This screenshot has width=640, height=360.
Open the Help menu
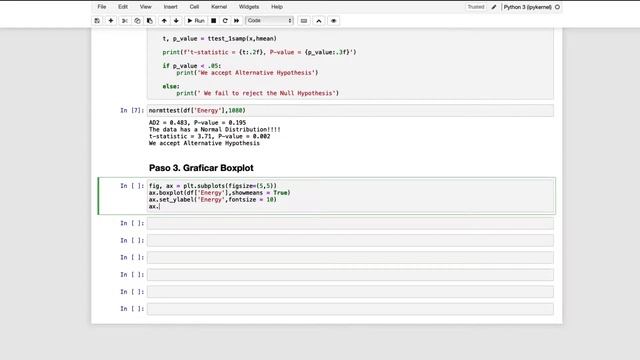(277, 7)
